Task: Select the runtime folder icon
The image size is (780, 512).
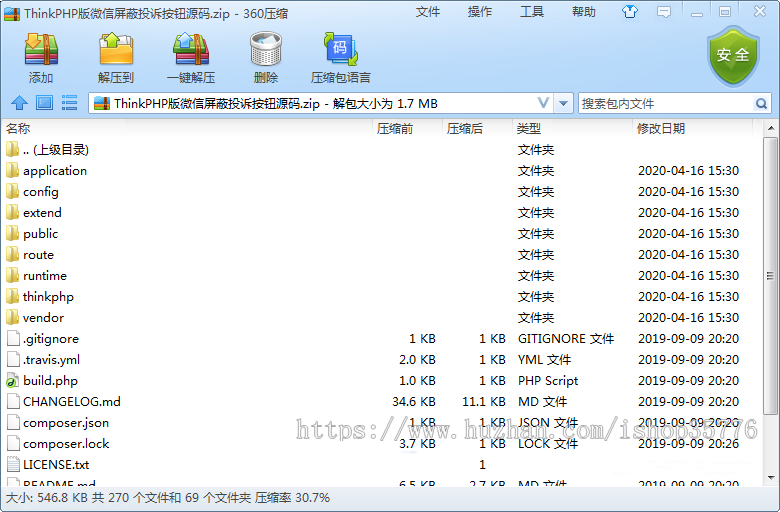Action: point(13,275)
